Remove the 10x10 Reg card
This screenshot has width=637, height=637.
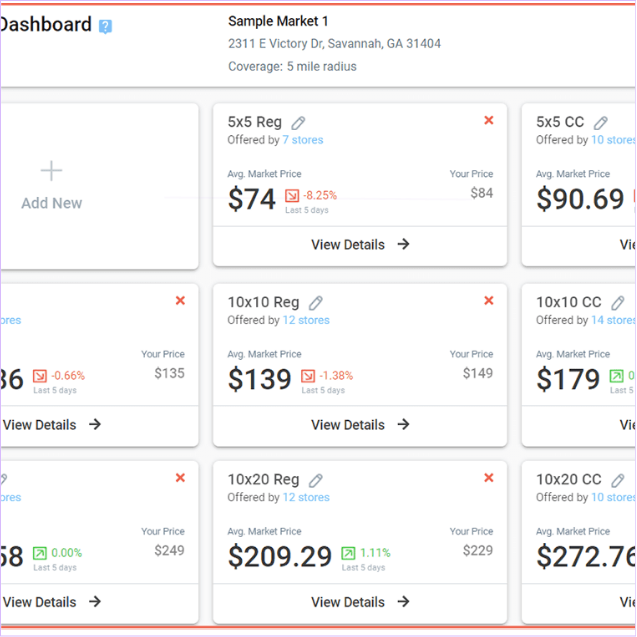489,301
